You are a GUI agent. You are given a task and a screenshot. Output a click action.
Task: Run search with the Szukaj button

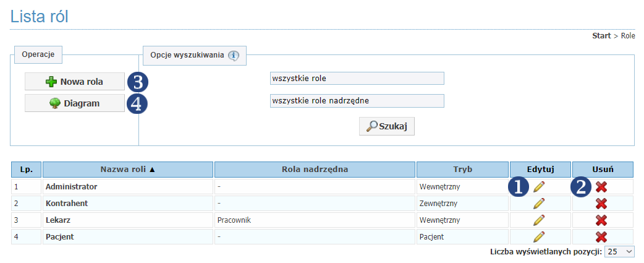[386, 126]
